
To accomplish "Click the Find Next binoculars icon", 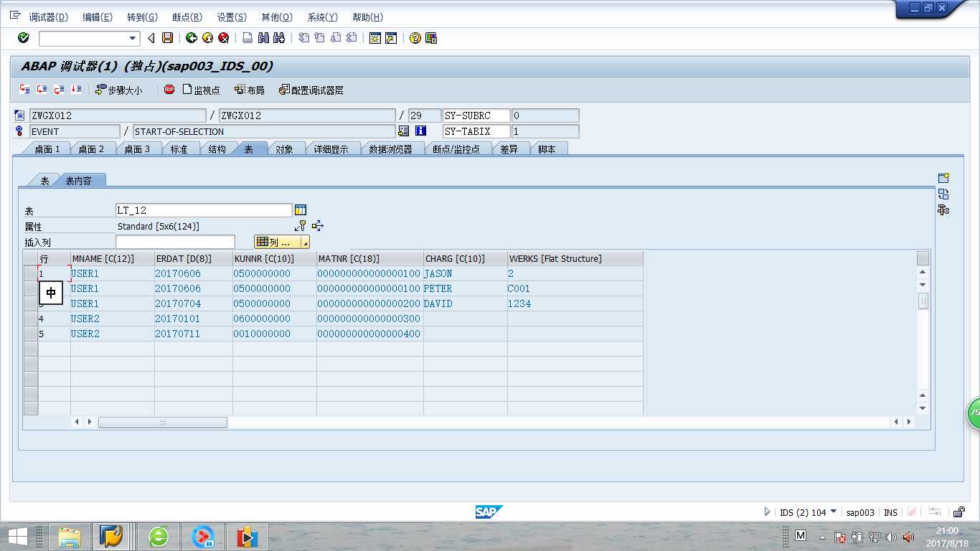I will (x=280, y=38).
